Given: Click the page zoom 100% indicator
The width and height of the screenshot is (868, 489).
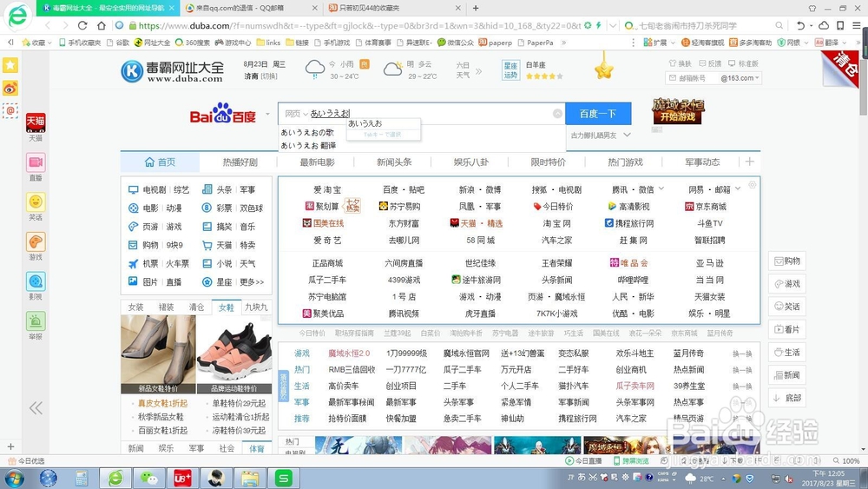Looking at the screenshot, I should click(847, 460).
